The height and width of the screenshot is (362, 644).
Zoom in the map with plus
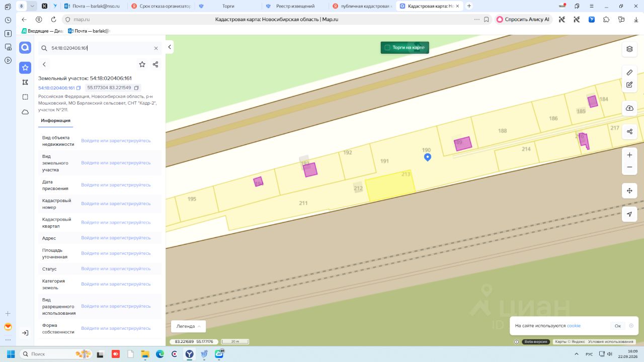(x=629, y=155)
